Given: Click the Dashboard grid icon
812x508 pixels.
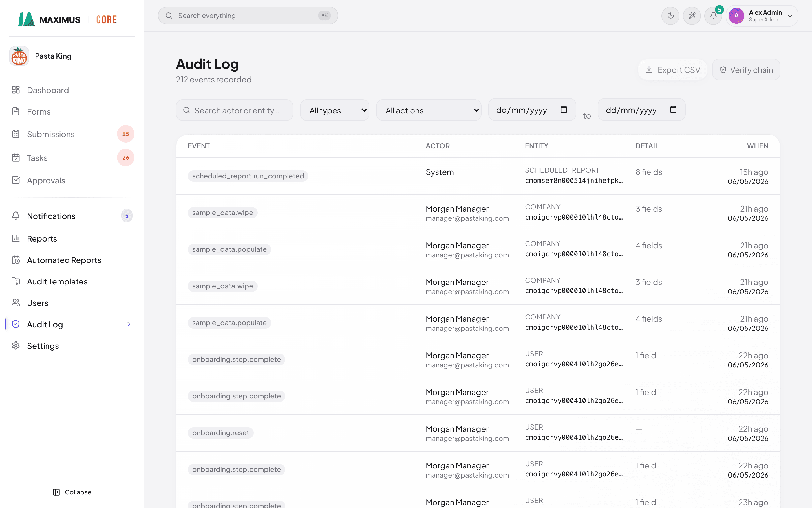Looking at the screenshot, I should (16, 90).
